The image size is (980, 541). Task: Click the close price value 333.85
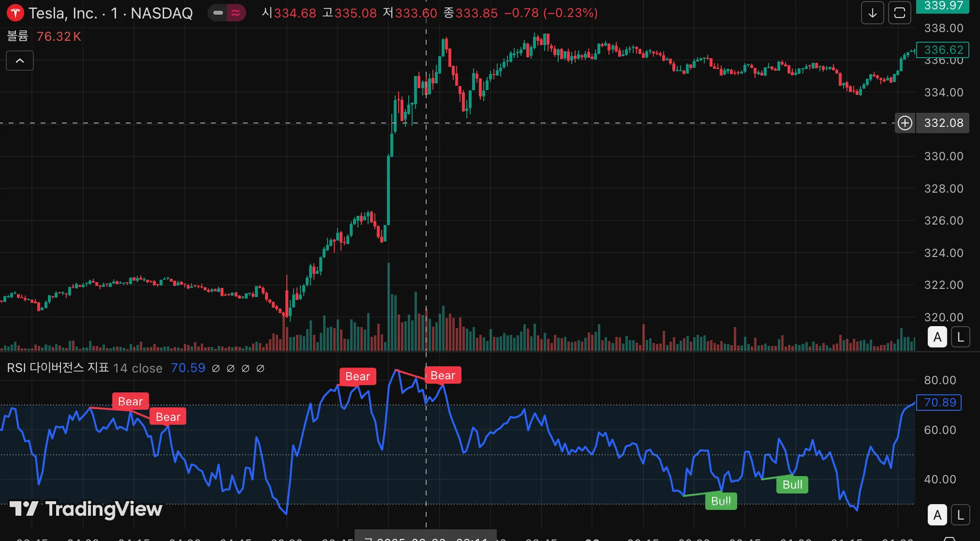click(477, 13)
